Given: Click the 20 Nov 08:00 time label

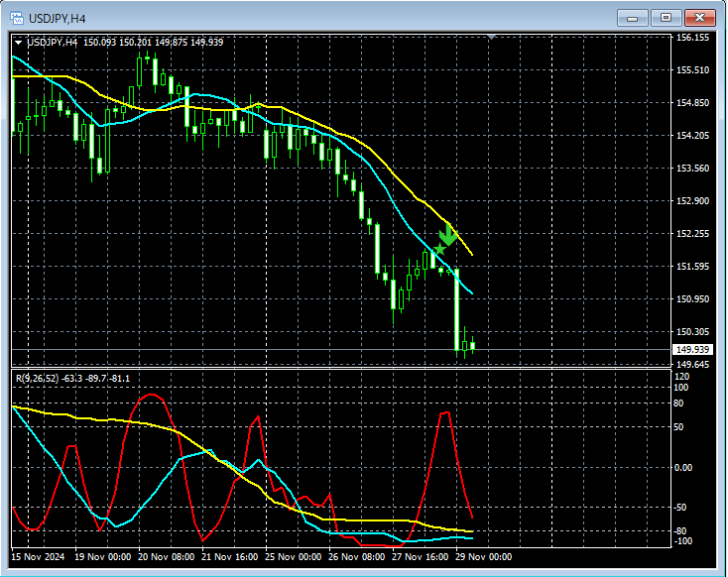Looking at the screenshot, I should (x=167, y=557).
